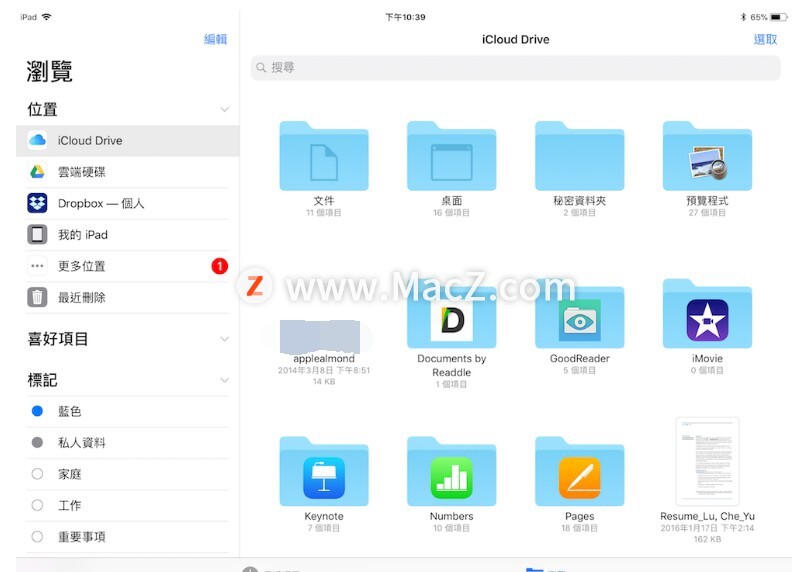Click the "162 KB" size under Resume
The image size is (811, 572).
tap(707, 539)
